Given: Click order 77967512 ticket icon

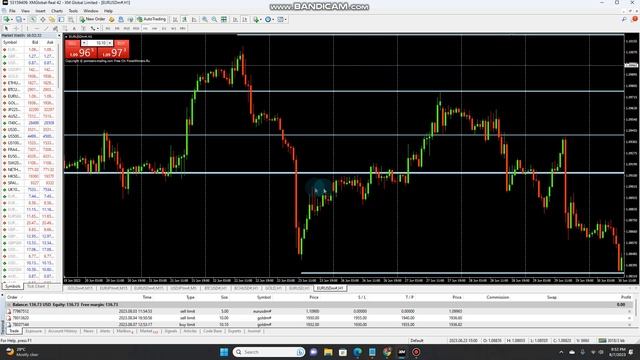Looking at the screenshot, I should (x=9, y=311).
